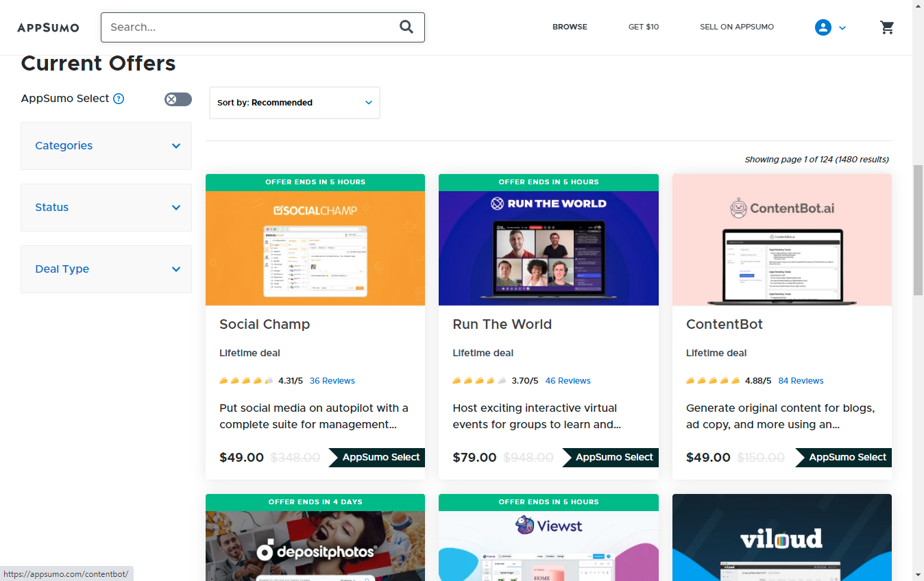Click Viewst offer ends in 5 hours banner

click(x=548, y=502)
